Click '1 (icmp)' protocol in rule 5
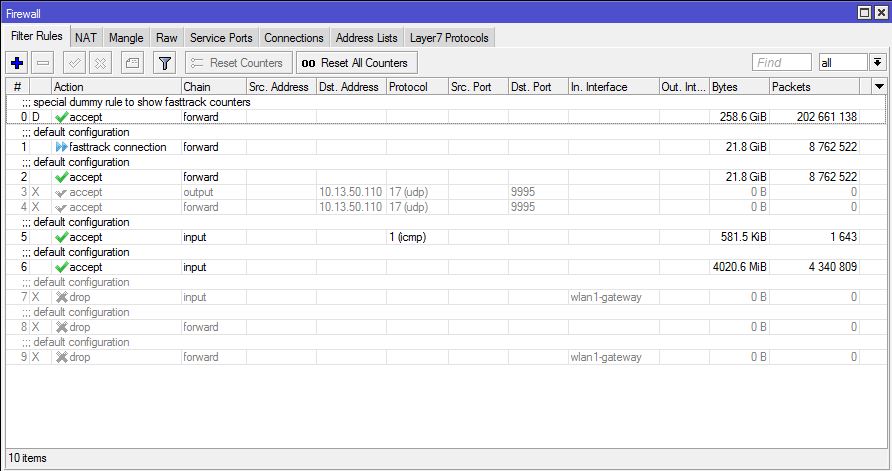 tap(407, 237)
